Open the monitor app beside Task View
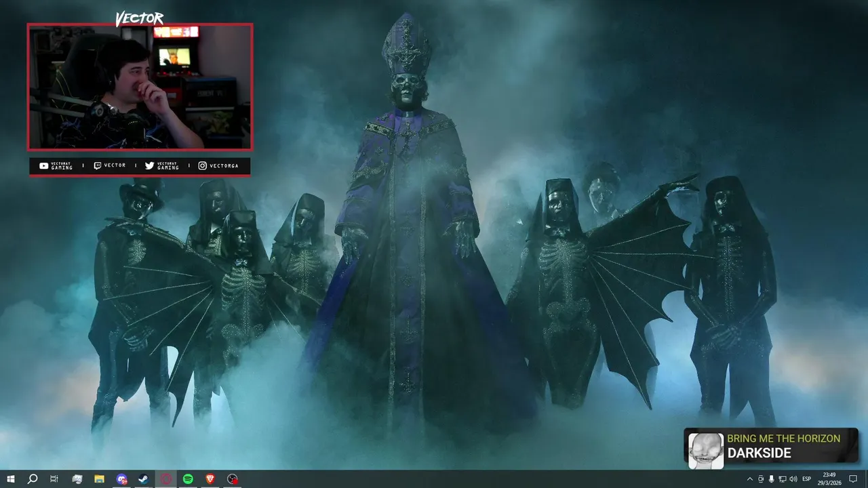This screenshot has height=488, width=868. pyautogui.click(x=77, y=479)
